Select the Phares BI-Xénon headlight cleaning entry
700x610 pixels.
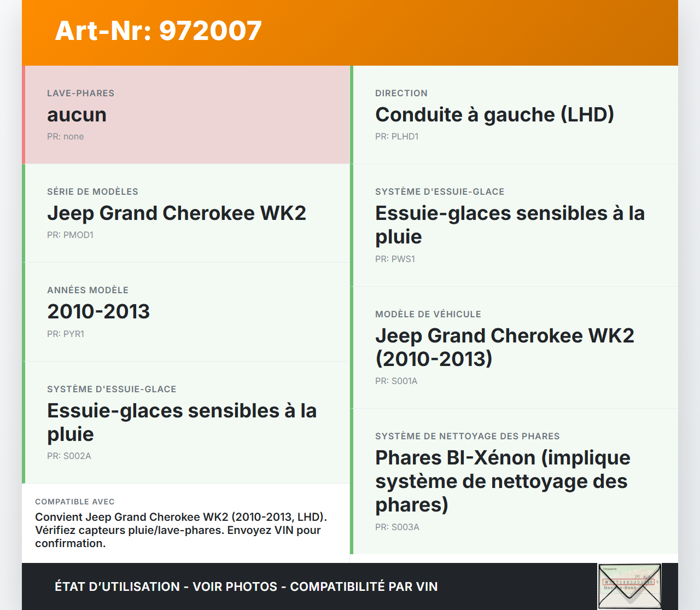[x=503, y=481]
